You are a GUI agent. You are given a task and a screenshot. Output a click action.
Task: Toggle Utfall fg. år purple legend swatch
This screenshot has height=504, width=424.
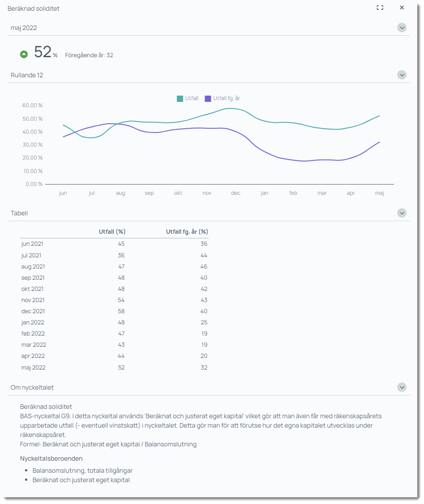click(x=208, y=99)
